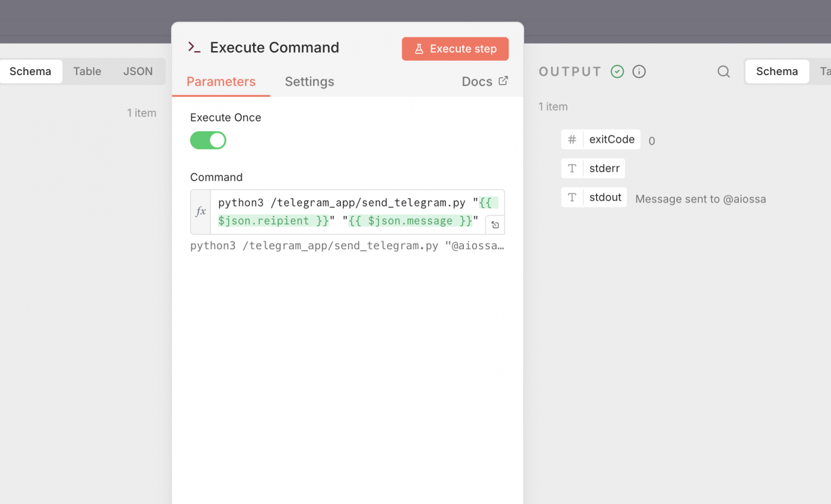
Task: Select the Schema tab in the output panel
Action: pyautogui.click(x=776, y=71)
